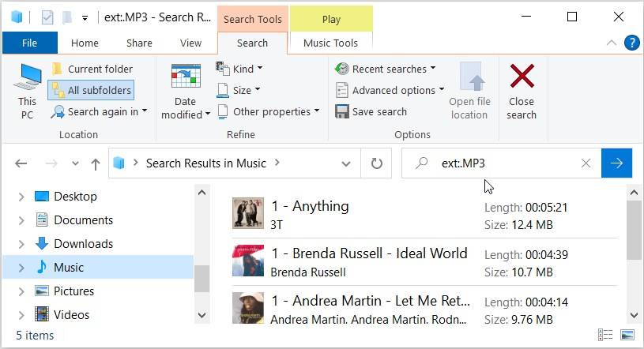Click the results list scroll down arrow

pyautogui.click(x=634, y=315)
